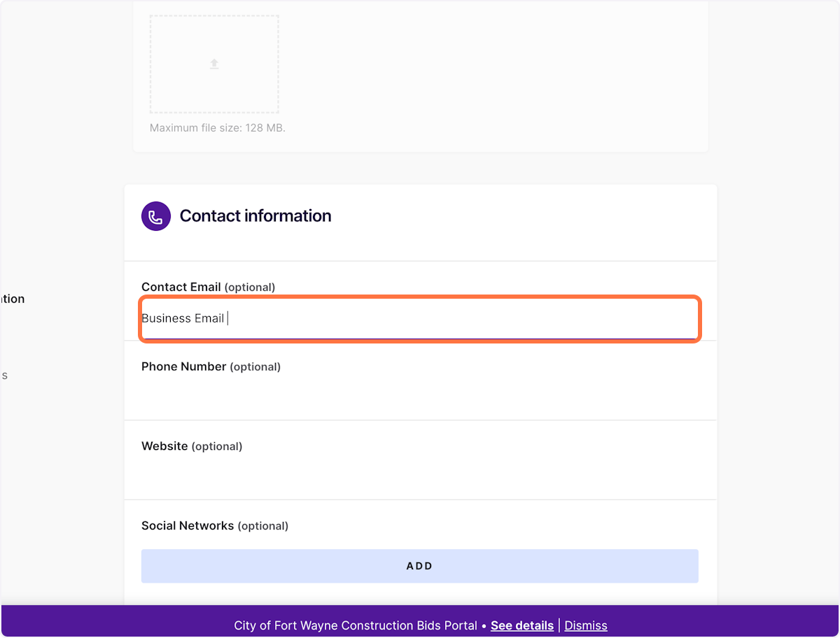This screenshot has height=638, width=840.
Task: Click the "(optional)" text next to Phone Number
Action: coord(255,367)
